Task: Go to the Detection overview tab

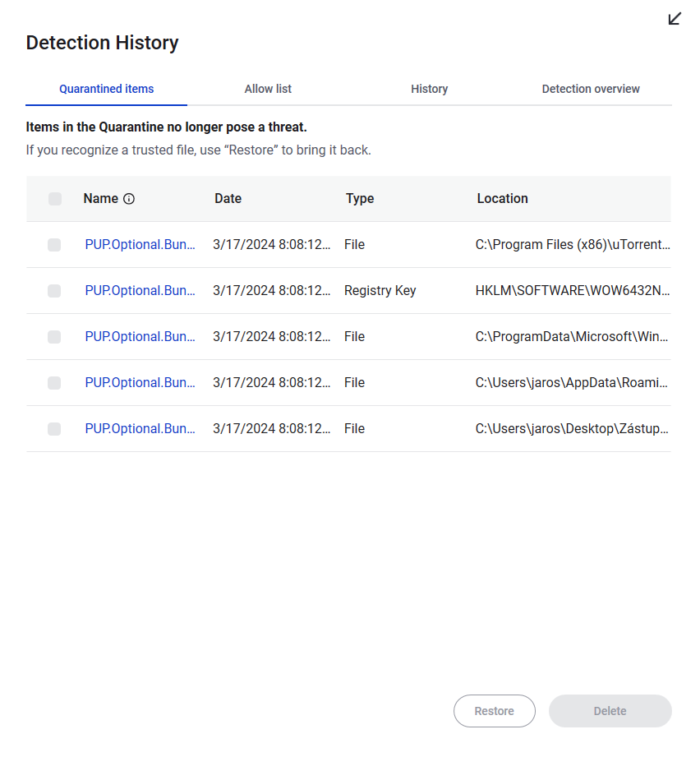Action: click(x=591, y=89)
